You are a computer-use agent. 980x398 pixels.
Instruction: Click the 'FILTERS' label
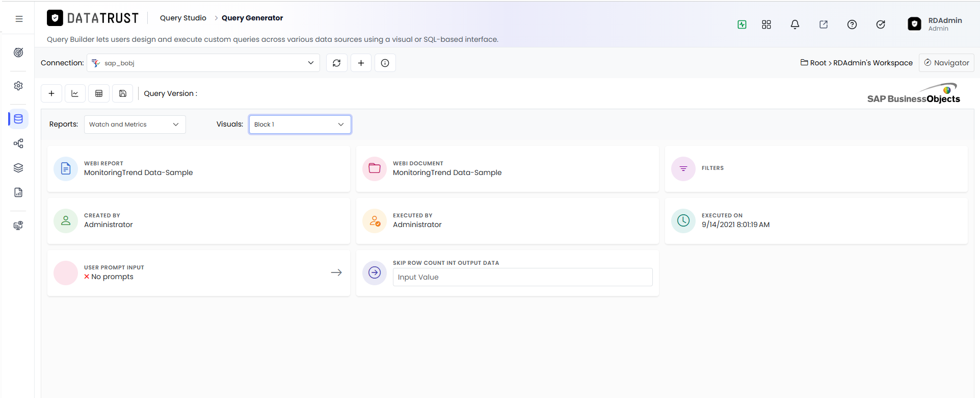point(712,168)
